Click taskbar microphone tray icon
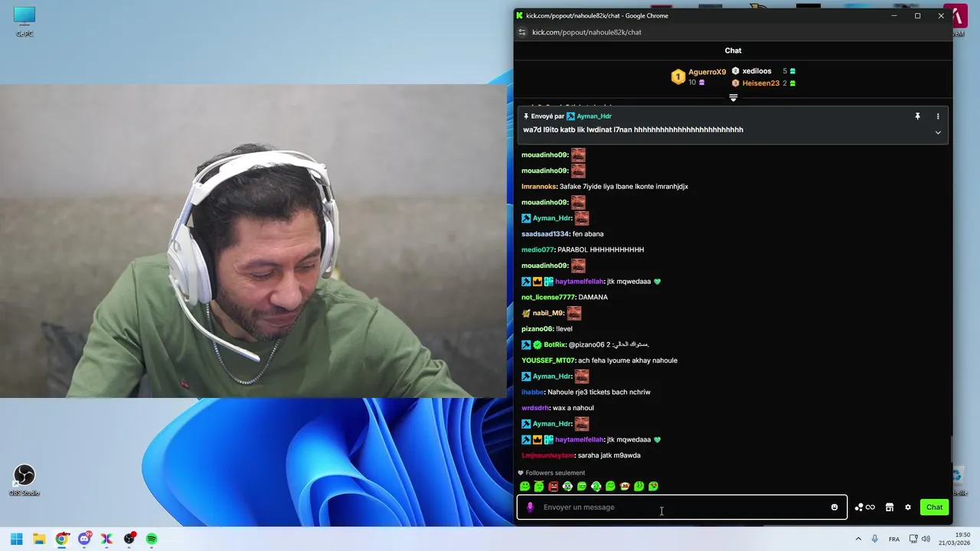980x551 pixels. (x=875, y=539)
